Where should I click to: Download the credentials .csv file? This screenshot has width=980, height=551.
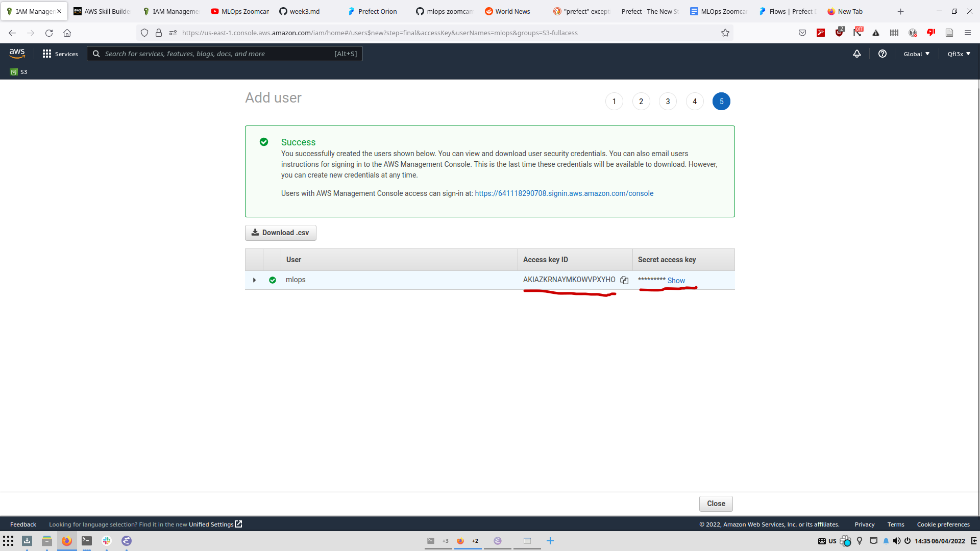point(281,233)
